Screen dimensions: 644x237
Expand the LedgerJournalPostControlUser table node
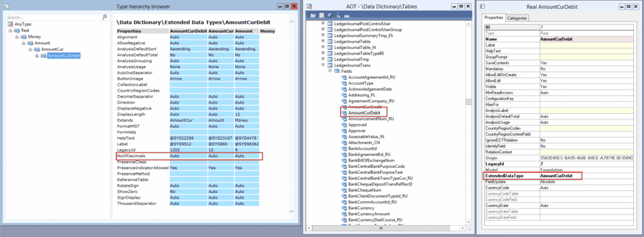coord(323,23)
